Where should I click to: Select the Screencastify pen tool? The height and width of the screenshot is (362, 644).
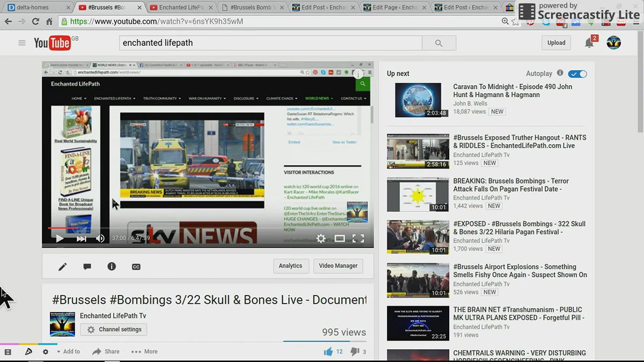pyautogui.click(x=28, y=352)
